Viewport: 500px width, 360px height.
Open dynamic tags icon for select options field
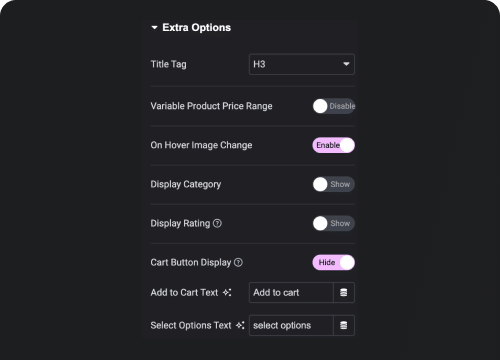coord(344,325)
